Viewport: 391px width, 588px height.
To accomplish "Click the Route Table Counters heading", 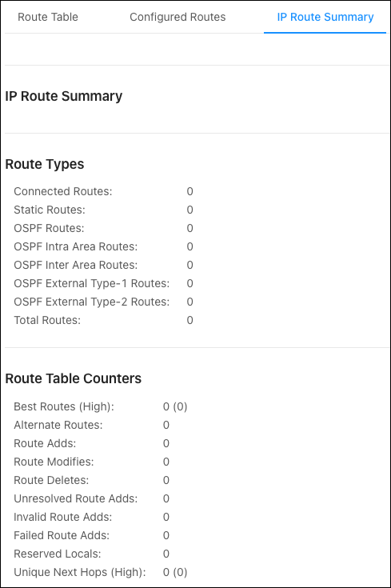I will pos(74,378).
